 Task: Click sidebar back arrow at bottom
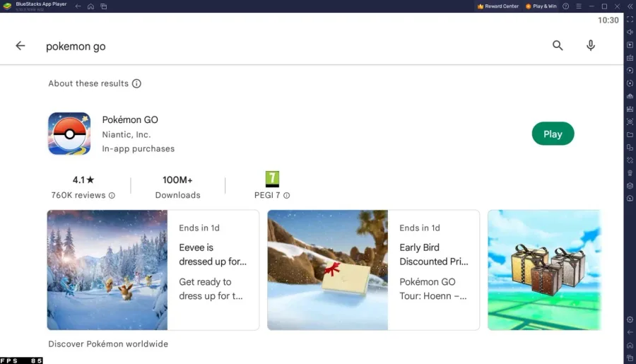tap(630, 332)
